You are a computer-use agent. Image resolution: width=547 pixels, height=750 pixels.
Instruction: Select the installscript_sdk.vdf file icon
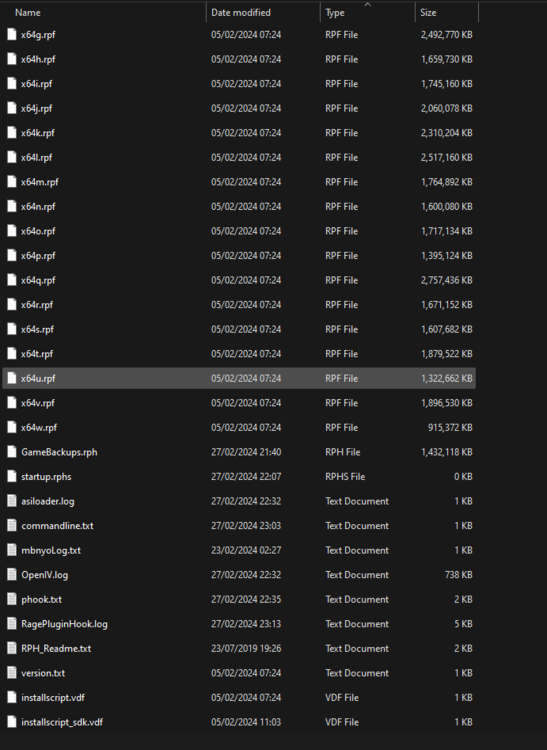pyautogui.click(x=12, y=722)
